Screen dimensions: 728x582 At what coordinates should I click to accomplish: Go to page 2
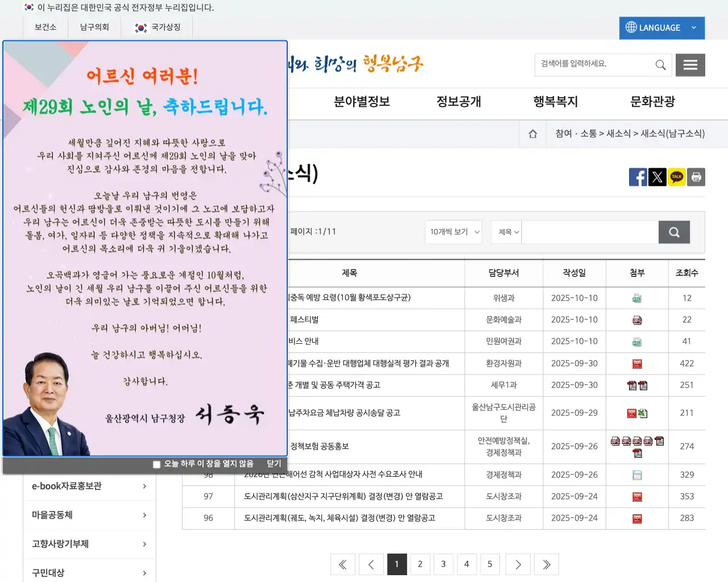tap(420, 564)
